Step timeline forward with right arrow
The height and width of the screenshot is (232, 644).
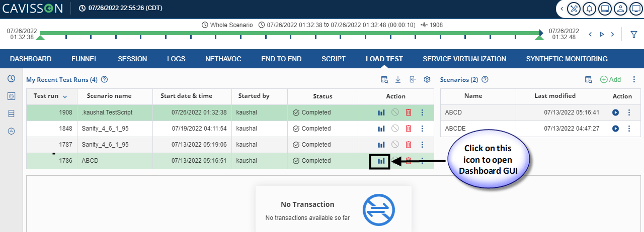pyautogui.click(x=612, y=34)
